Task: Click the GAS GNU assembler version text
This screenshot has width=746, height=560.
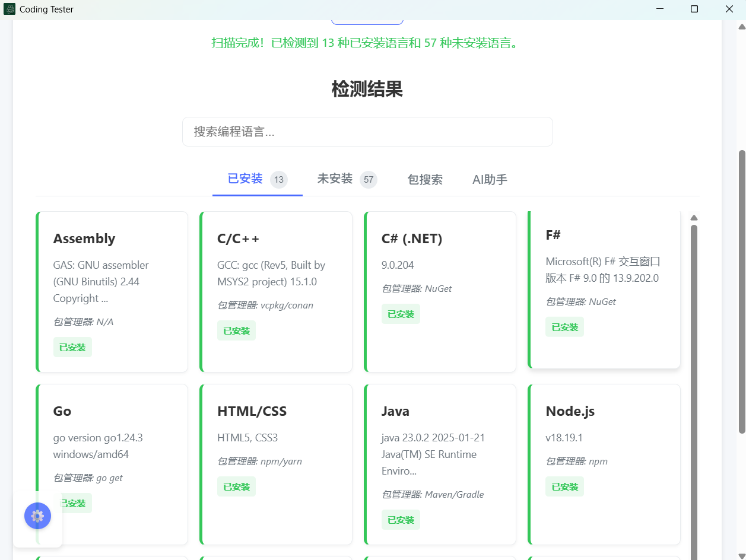Action: coord(101,282)
